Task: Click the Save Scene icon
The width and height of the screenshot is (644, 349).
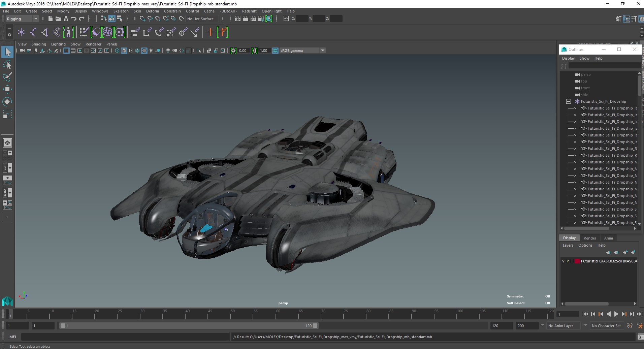Action: coord(66,19)
